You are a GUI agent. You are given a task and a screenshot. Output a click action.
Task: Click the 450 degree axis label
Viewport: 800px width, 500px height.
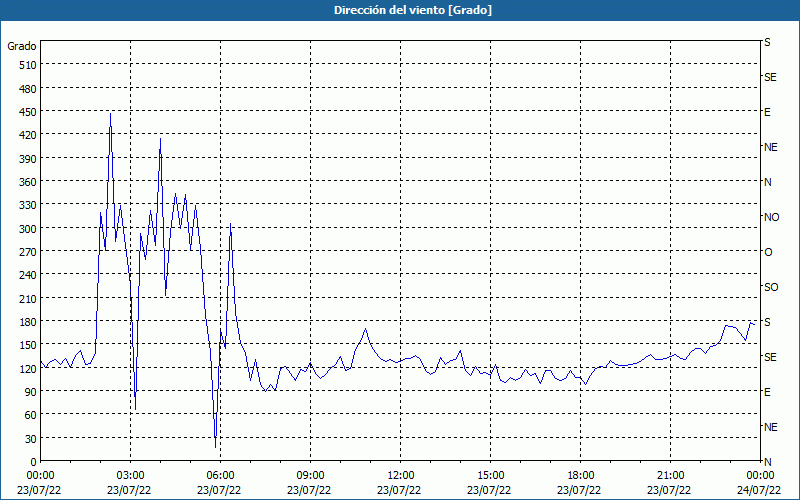point(28,112)
